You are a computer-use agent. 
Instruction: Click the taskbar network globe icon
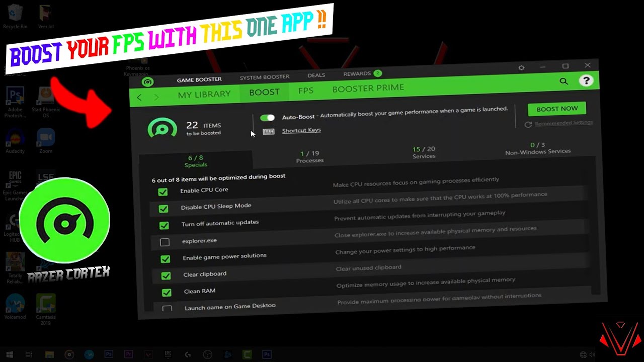click(x=583, y=354)
